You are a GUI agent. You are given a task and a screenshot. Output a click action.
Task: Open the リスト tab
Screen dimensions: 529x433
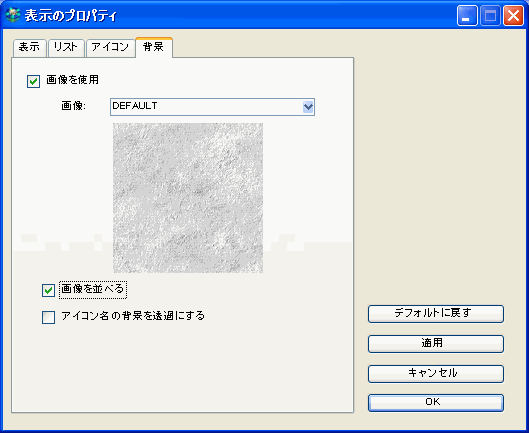(x=66, y=48)
